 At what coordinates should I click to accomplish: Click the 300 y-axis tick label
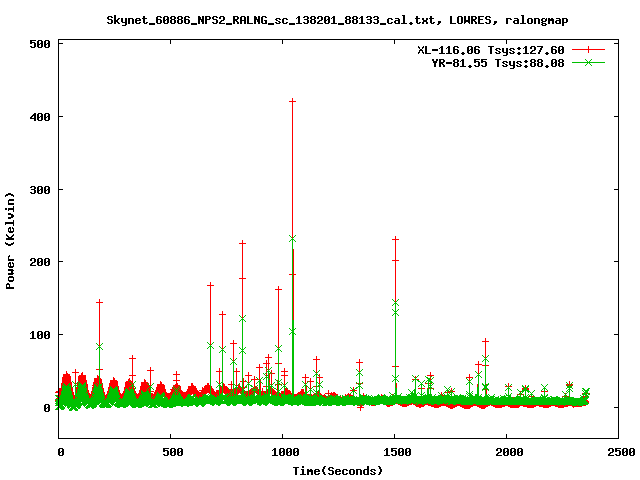click(x=40, y=190)
